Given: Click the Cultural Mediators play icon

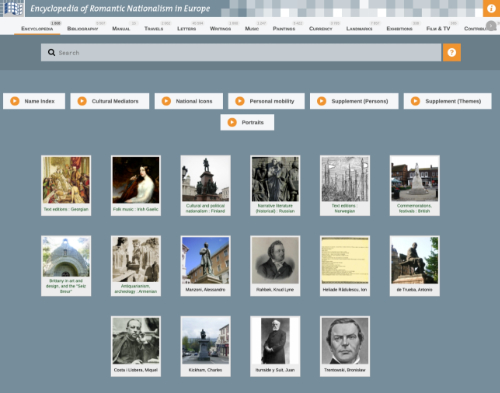Looking at the screenshot, I should tap(82, 101).
